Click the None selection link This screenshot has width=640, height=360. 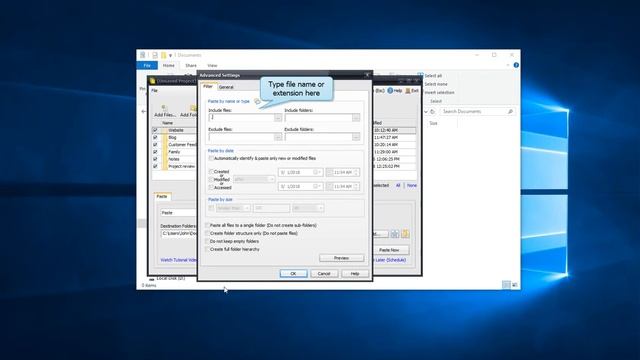pyautogui.click(x=412, y=185)
